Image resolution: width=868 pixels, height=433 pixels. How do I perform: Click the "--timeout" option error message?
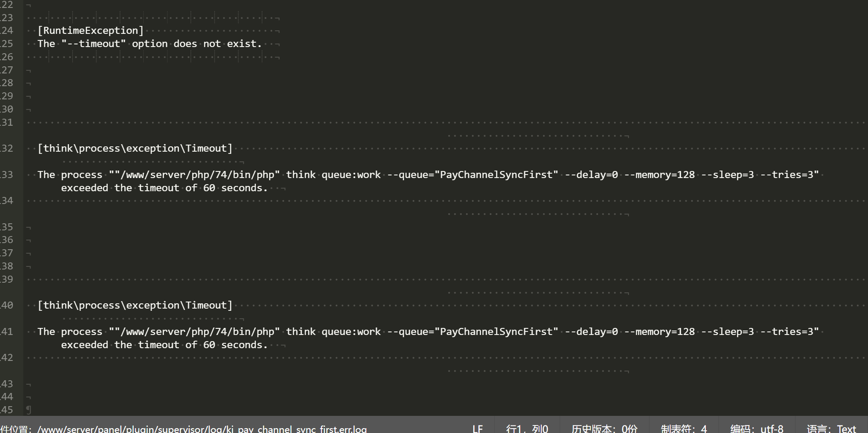[150, 44]
